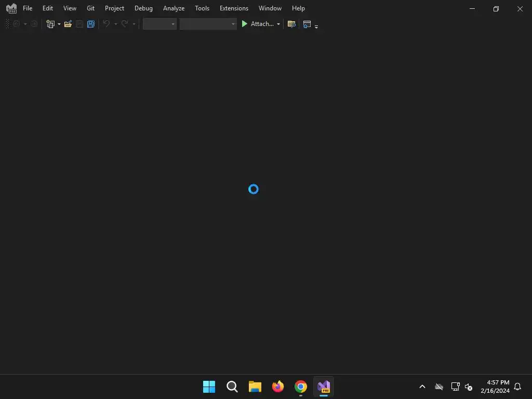The image size is (532, 399).
Task: Click the window layout home toolbar icon
Action: pyautogui.click(x=307, y=24)
